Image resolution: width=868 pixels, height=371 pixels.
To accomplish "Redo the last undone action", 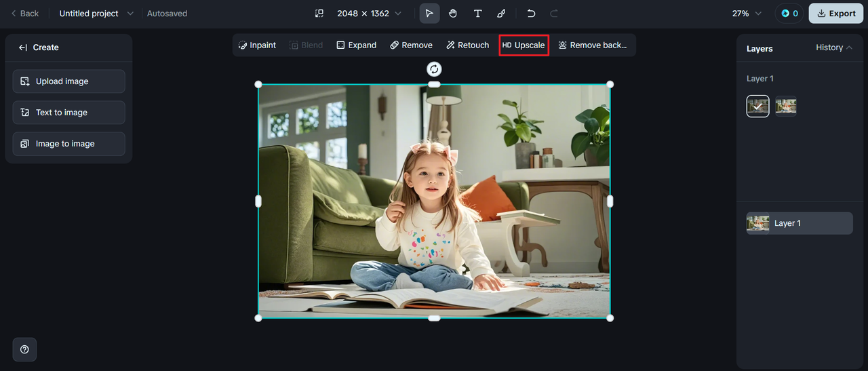I will (554, 14).
